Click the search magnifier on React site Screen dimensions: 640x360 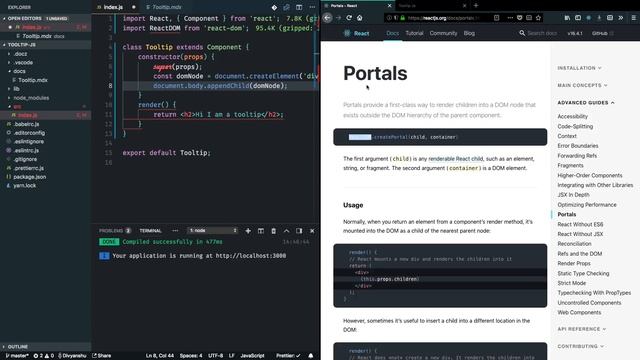pos(522,33)
